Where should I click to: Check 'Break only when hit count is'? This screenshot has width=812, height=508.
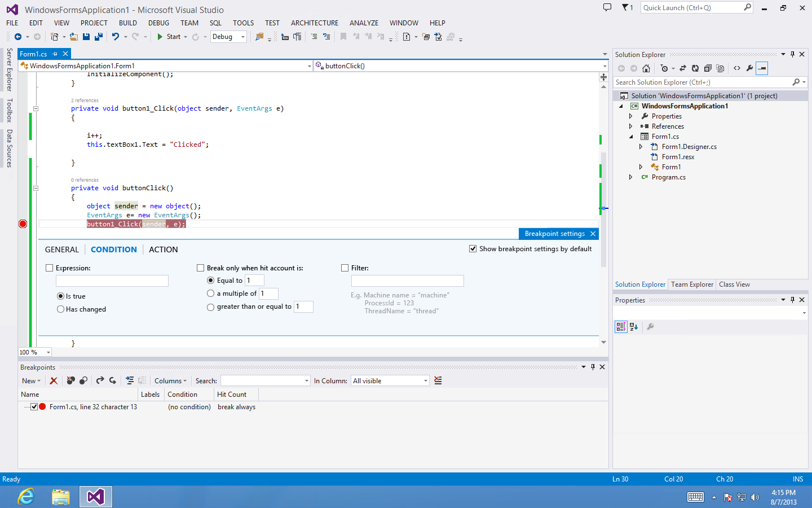click(x=200, y=268)
